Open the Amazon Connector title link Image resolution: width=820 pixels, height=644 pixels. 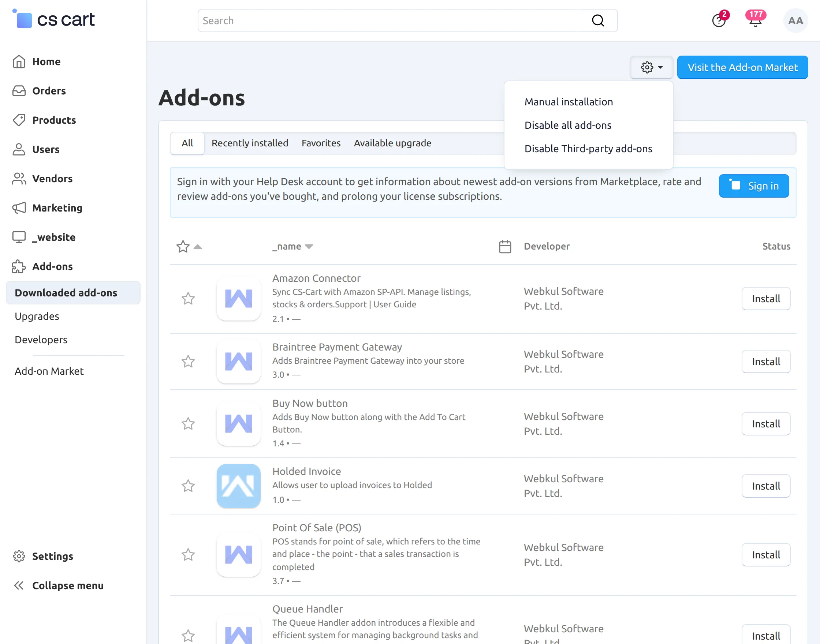316,278
